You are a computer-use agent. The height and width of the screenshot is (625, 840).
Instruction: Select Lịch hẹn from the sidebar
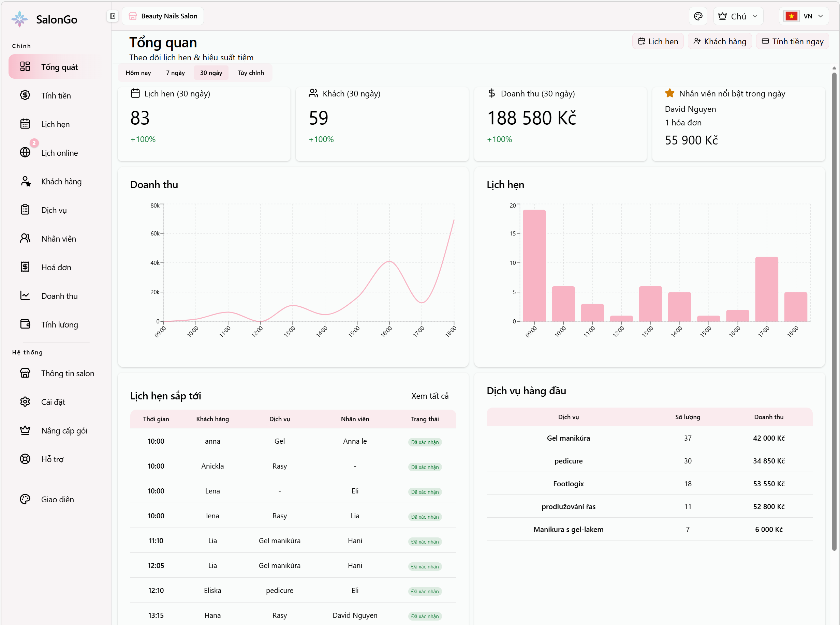click(55, 124)
